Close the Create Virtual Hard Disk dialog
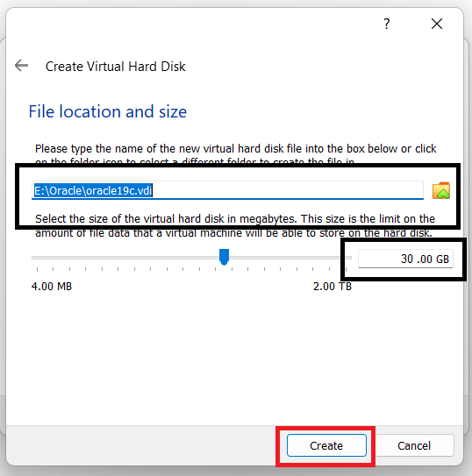The height and width of the screenshot is (476, 472). click(437, 24)
